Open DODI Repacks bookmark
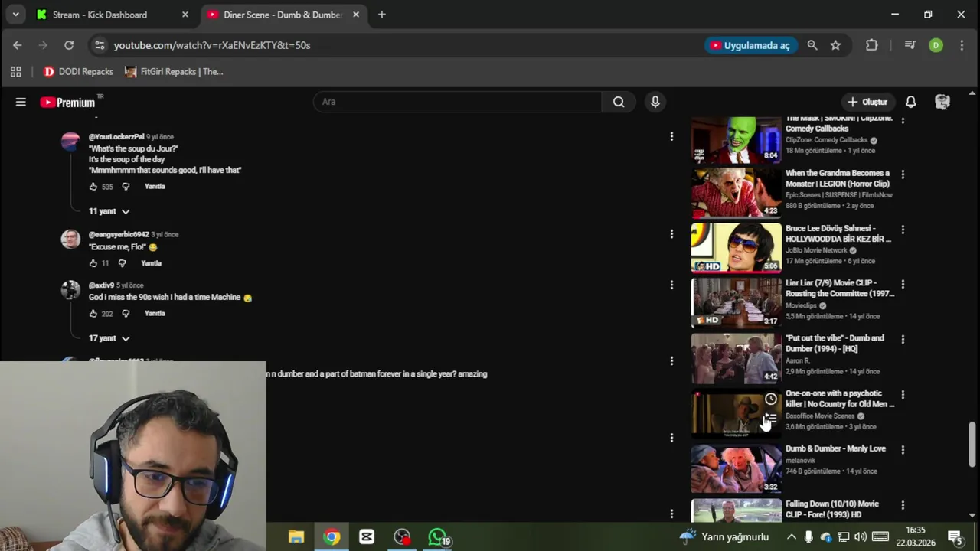980x551 pixels. [78, 72]
